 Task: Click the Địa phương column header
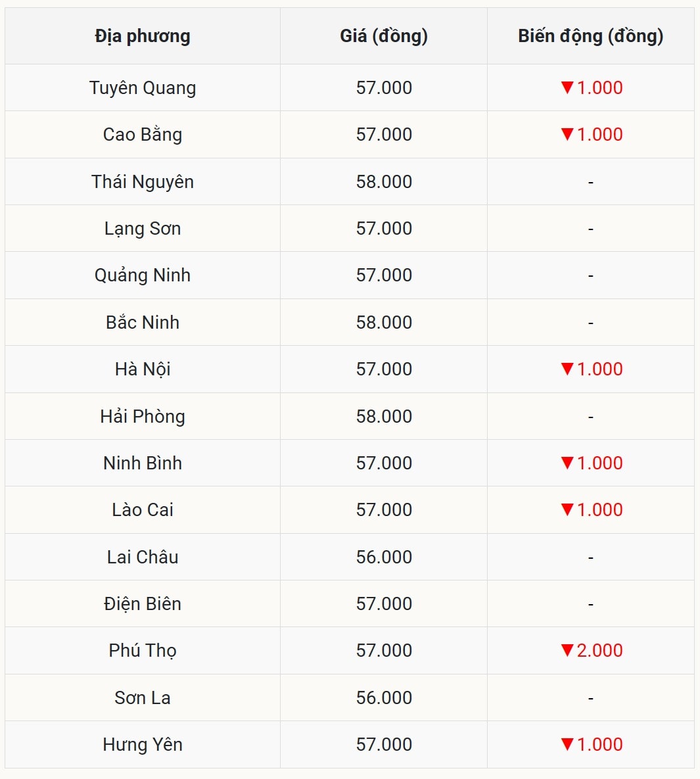coord(143,36)
